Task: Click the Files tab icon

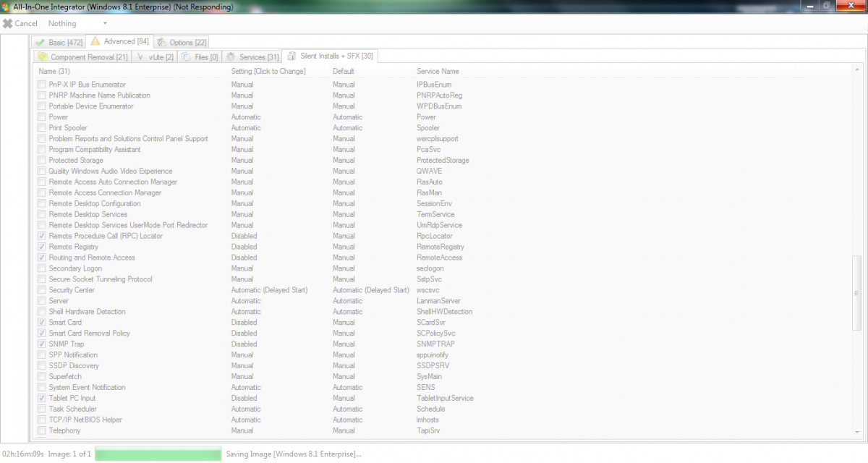Action: point(187,57)
